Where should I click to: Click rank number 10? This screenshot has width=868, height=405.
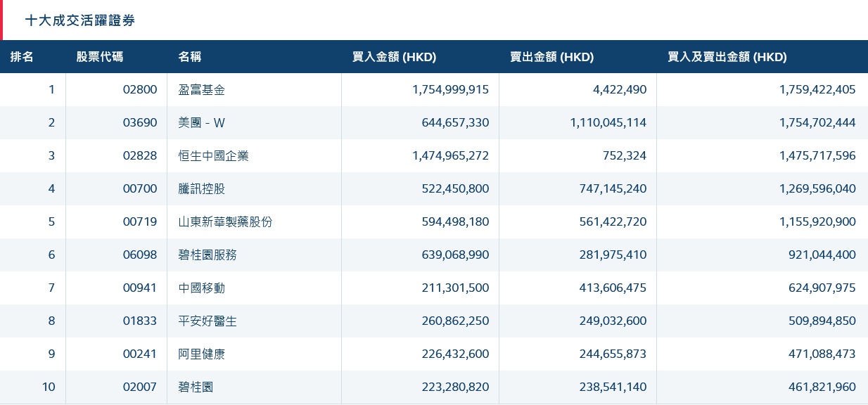48,387
